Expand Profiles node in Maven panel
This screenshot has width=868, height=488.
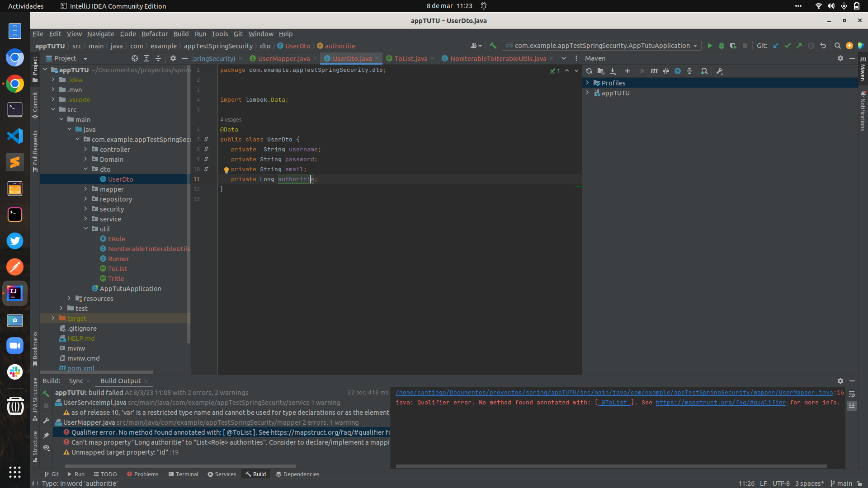(587, 83)
